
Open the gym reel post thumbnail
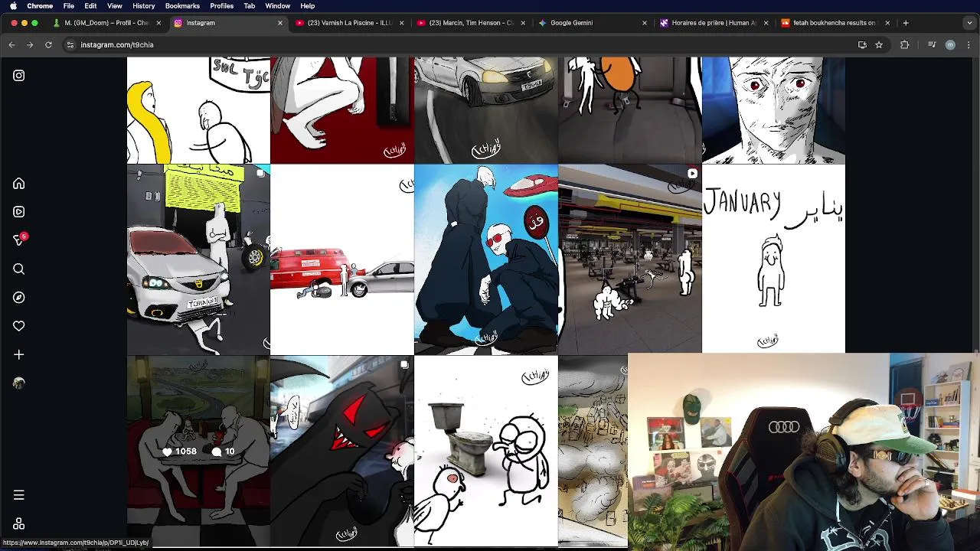click(629, 259)
